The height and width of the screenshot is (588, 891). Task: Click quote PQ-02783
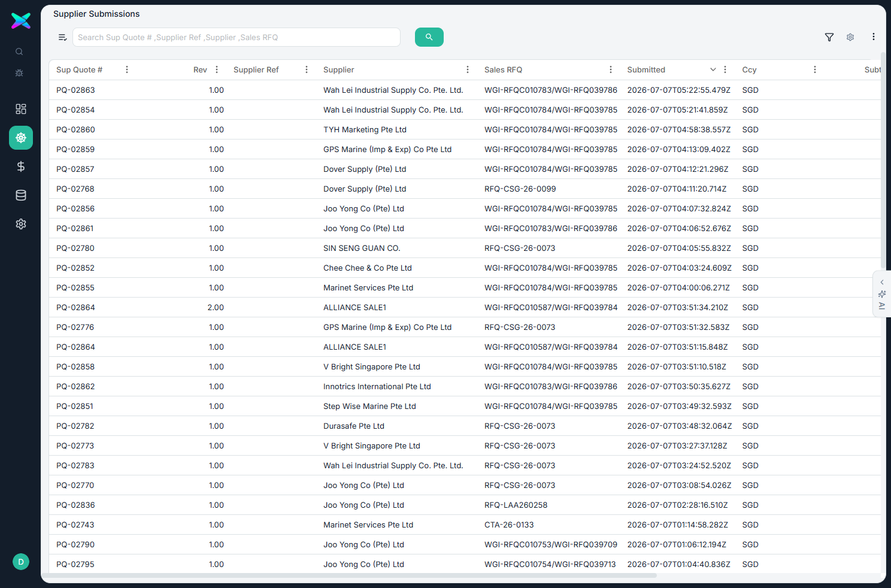coord(75,465)
